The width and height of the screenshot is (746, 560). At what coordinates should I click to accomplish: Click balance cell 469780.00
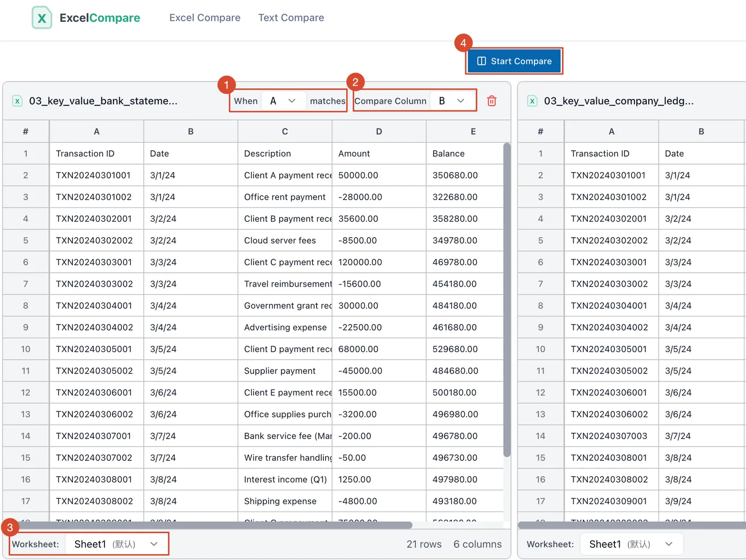click(465, 262)
